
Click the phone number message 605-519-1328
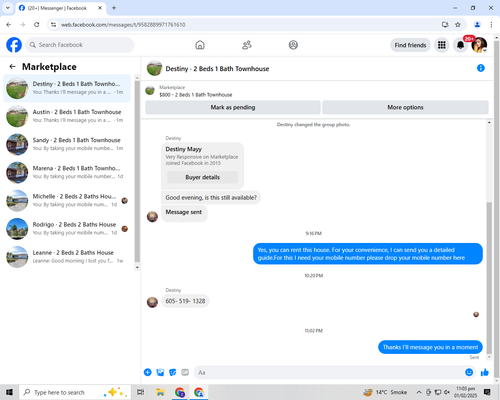pyautogui.click(x=185, y=301)
